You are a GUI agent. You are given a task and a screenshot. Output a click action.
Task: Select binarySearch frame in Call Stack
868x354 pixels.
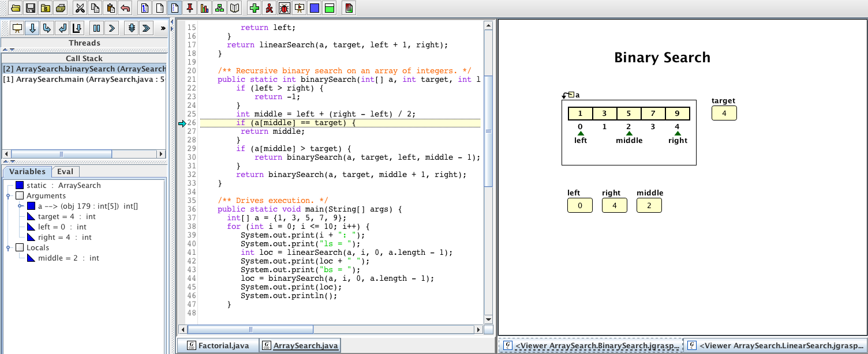click(84, 69)
